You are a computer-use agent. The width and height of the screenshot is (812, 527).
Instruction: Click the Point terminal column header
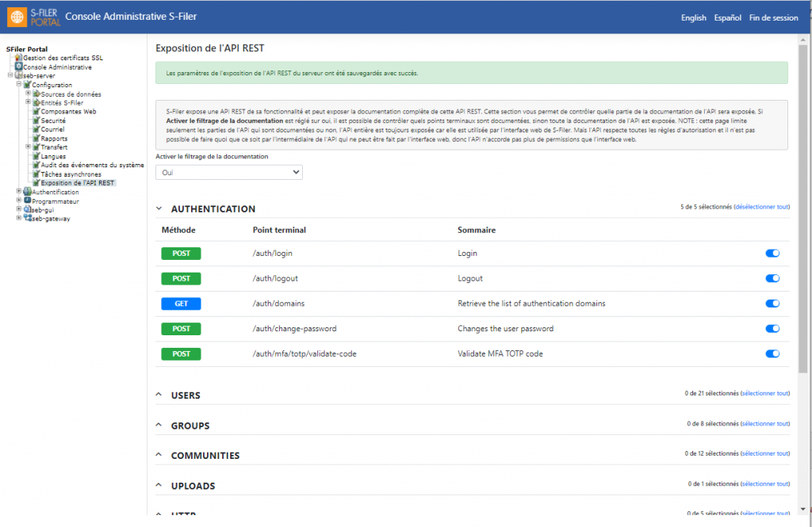(279, 230)
